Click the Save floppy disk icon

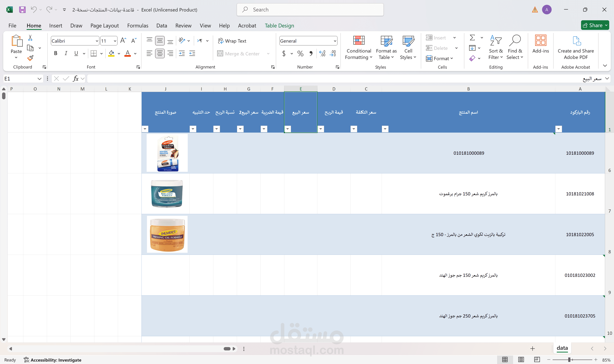[22, 10]
